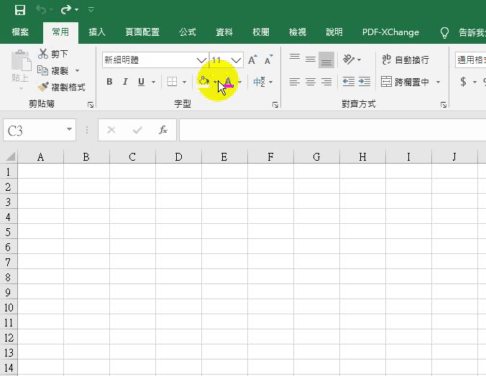Switch to the 插入 (Insert) tab
This screenshot has width=486, height=376.
click(97, 32)
